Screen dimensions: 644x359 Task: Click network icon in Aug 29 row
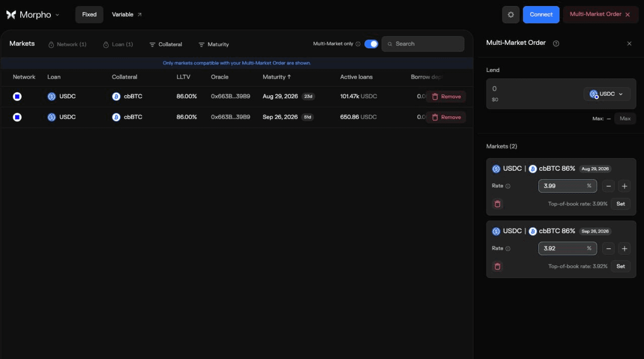pos(17,96)
